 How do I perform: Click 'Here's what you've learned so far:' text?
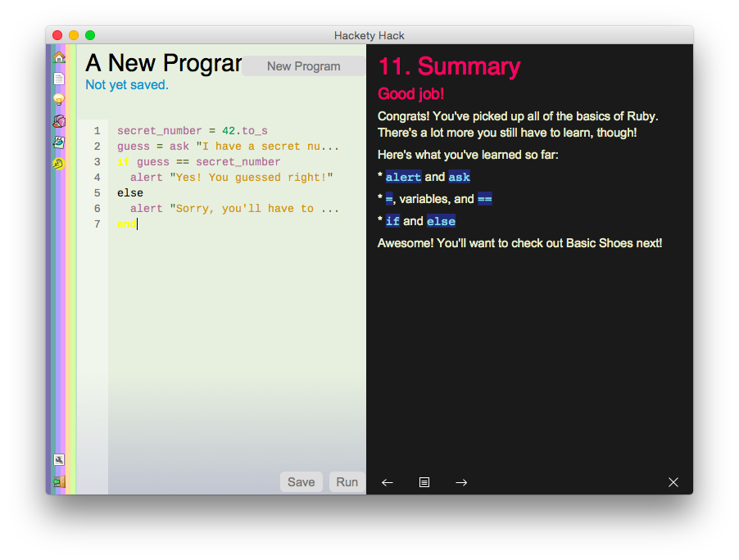tap(468, 155)
